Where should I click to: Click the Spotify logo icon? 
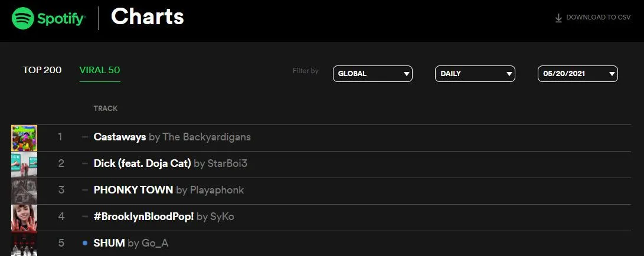23,18
